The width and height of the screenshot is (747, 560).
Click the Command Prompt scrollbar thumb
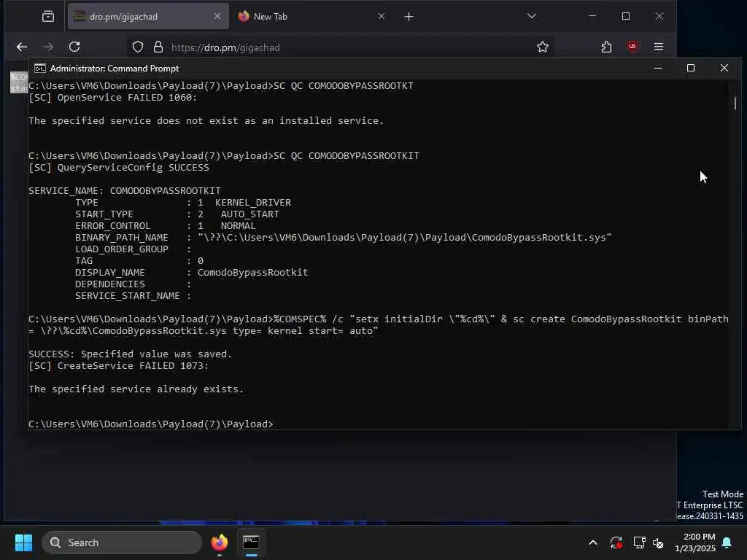(735, 103)
